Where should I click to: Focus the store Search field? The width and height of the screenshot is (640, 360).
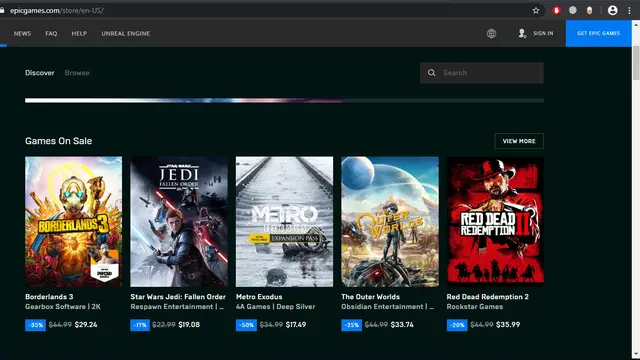[x=482, y=73]
